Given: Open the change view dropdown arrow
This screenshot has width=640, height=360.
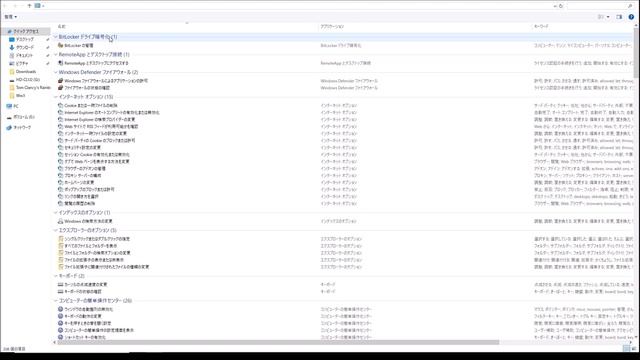Looking at the screenshot, I should [608, 17].
